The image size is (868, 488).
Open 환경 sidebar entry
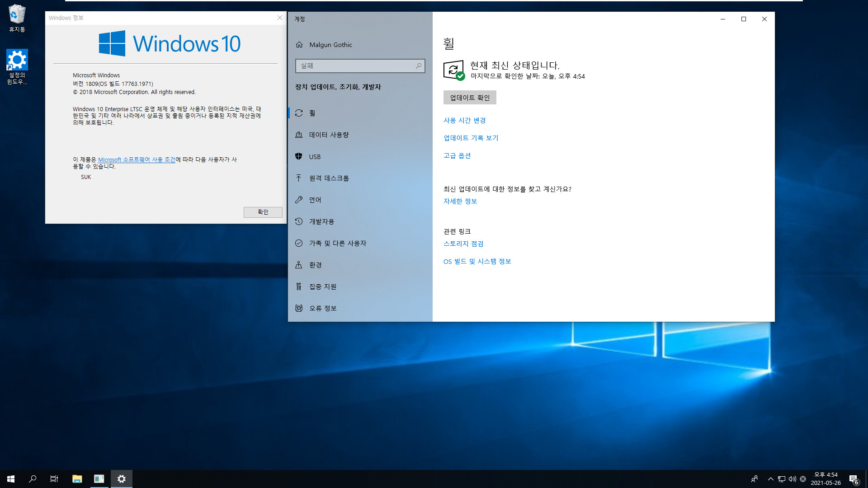[x=360, y=265]
